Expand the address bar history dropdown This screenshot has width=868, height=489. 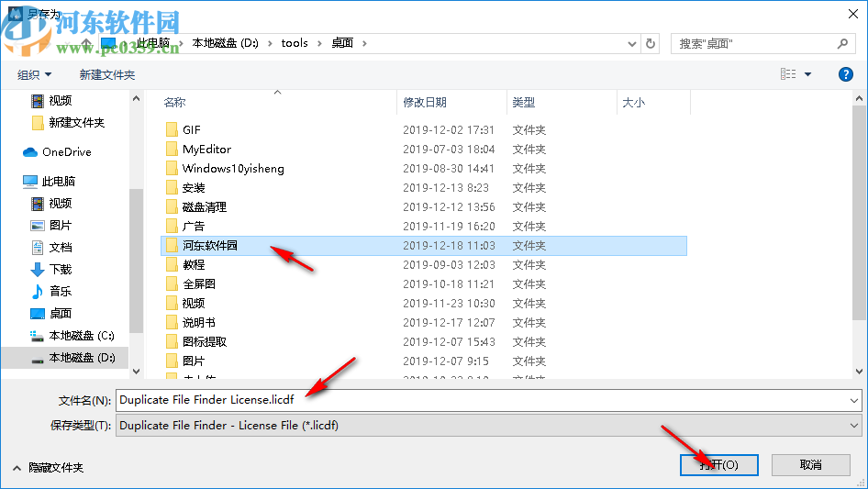click(631, 44)
